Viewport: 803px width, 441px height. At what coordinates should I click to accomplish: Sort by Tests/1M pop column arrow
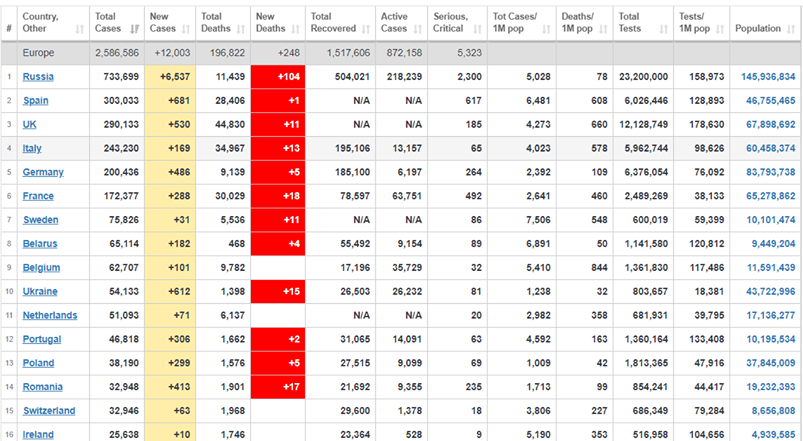click(720, 29)
